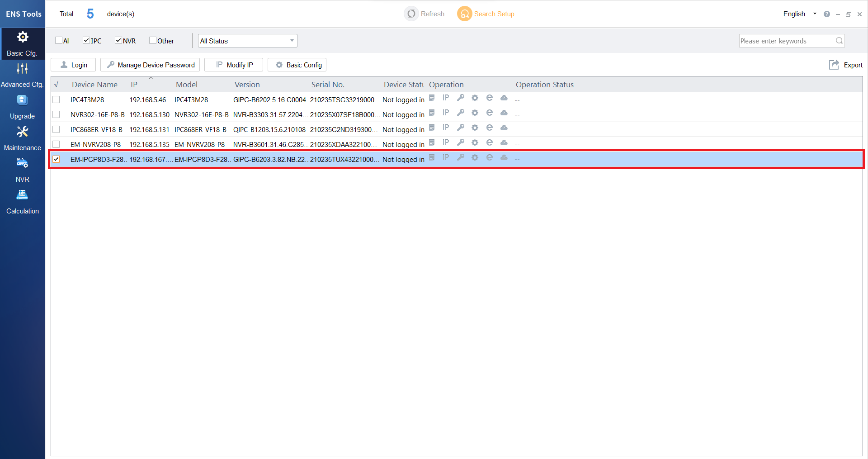Click the Manage Device Password button
868x459 pixels.
(150, 65)
